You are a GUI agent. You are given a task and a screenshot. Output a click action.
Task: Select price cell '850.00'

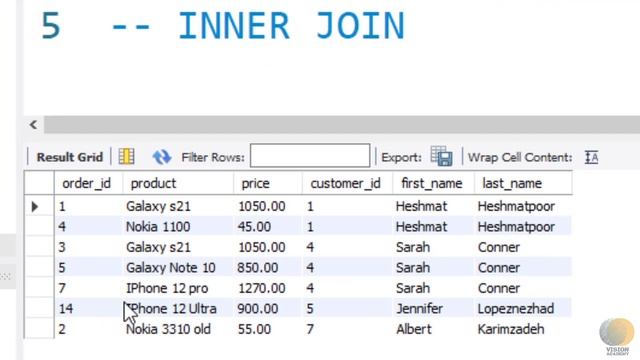click(x=258, y=267)
